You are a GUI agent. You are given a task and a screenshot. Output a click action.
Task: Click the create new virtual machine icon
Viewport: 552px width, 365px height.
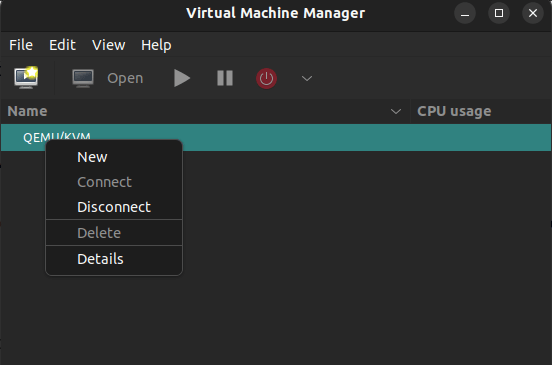[26, 77]
